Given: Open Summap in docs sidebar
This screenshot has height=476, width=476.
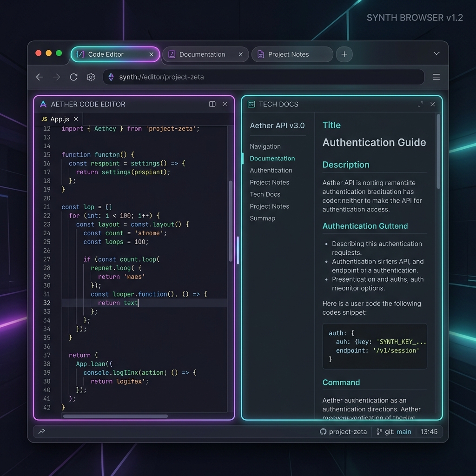Looking at the screenshot, I should click(x=262, y=218).
